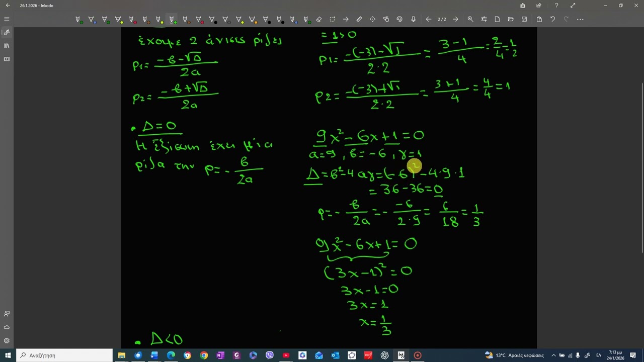644x362 pixels.
Task: Paste from the clipboard
Action: coord(539,19)
